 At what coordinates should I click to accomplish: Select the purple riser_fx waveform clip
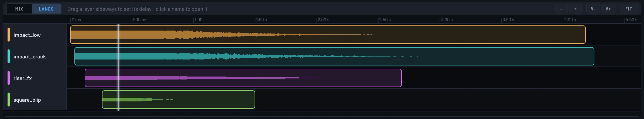pos(243,78)
